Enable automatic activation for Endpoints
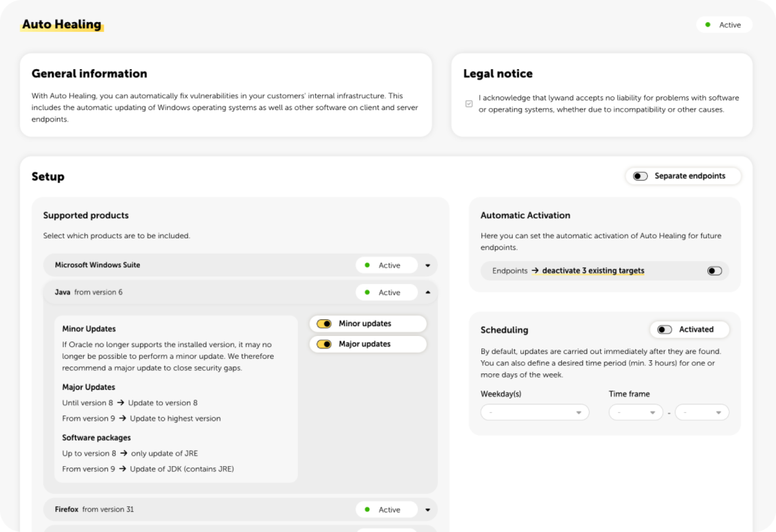Image resolution: width=776 pixels, height=532 pixels. pyautogui.click(x=714, y=271)
